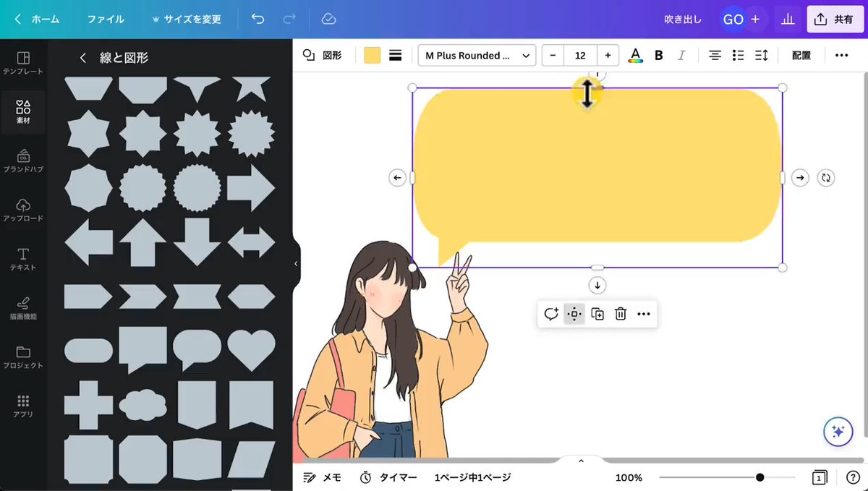This screenshot has height=491, width=868.
Task: Open the page grid view icon
Action: [x=820, y=477]
